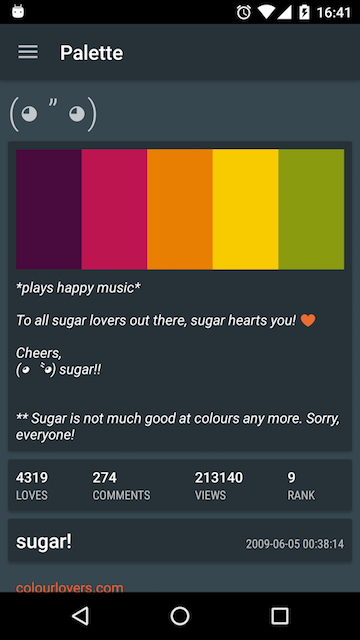The image size is (360, 640).
Task: Select the olive green color swatch
Action: 311,209
